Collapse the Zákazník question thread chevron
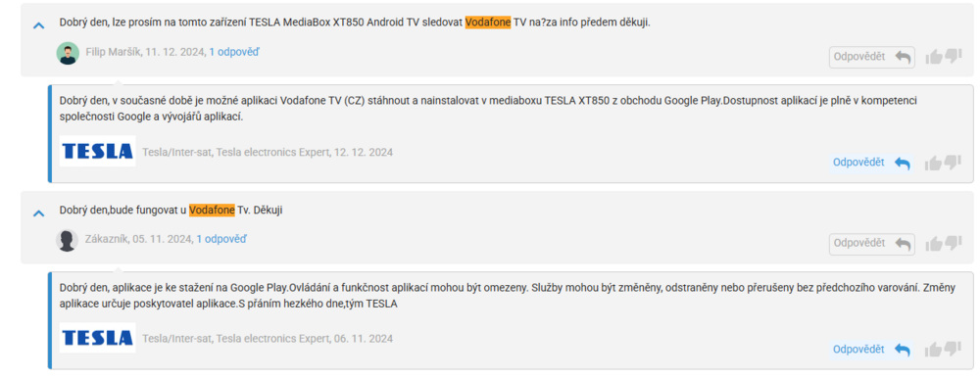 point(39,213)
